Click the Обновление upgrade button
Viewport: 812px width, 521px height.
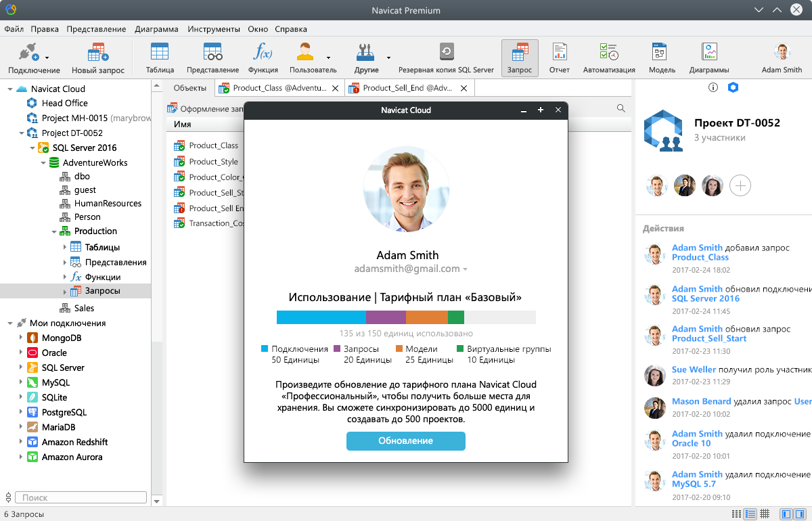(406, 440)
